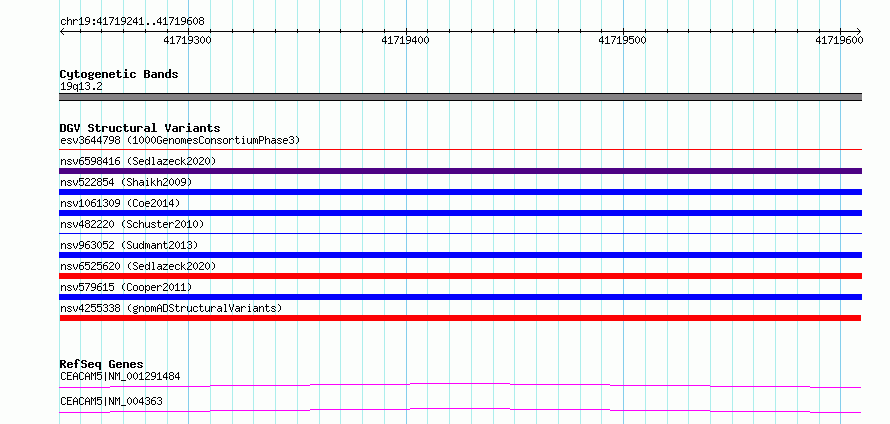
Task: Click nsv6598416 (Sedlazeck2020) label
Action: (x=138, y=161)
